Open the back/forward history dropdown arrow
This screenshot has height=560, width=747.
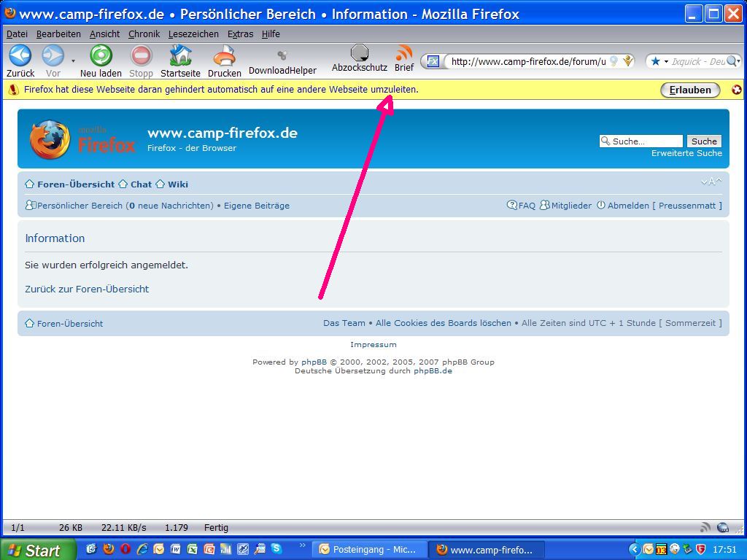point(73,61)
